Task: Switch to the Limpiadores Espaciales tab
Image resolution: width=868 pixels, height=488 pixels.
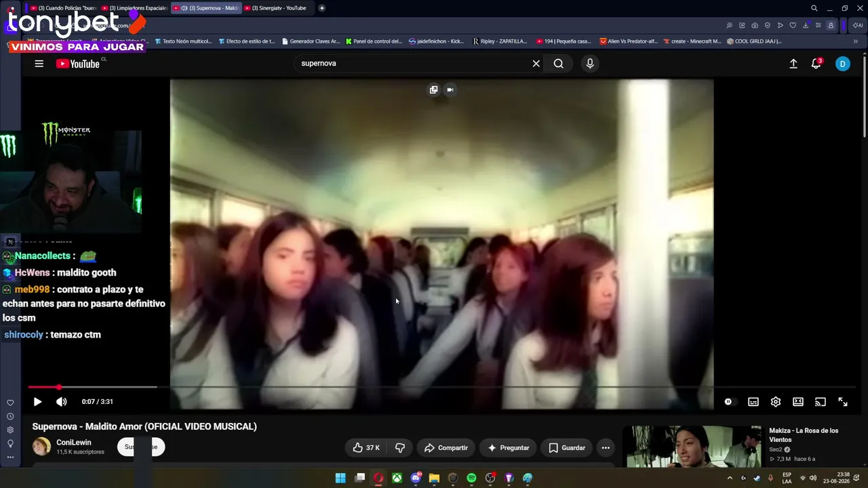Action: 135,8
